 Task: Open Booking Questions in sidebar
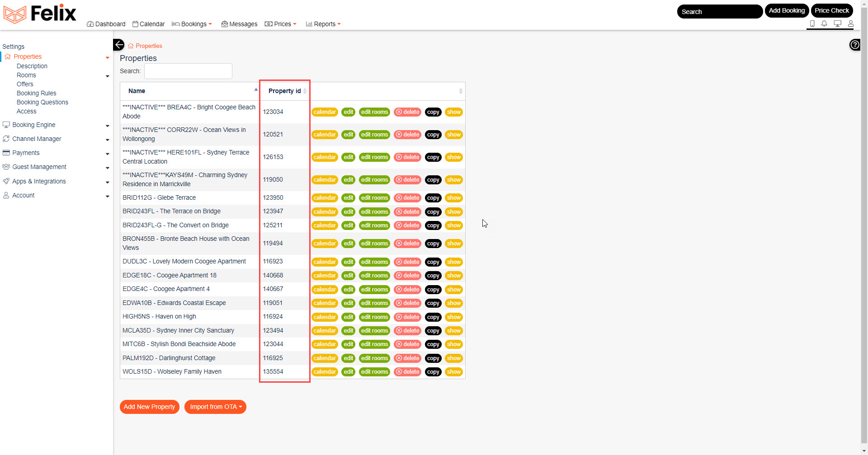click(42, 102)
